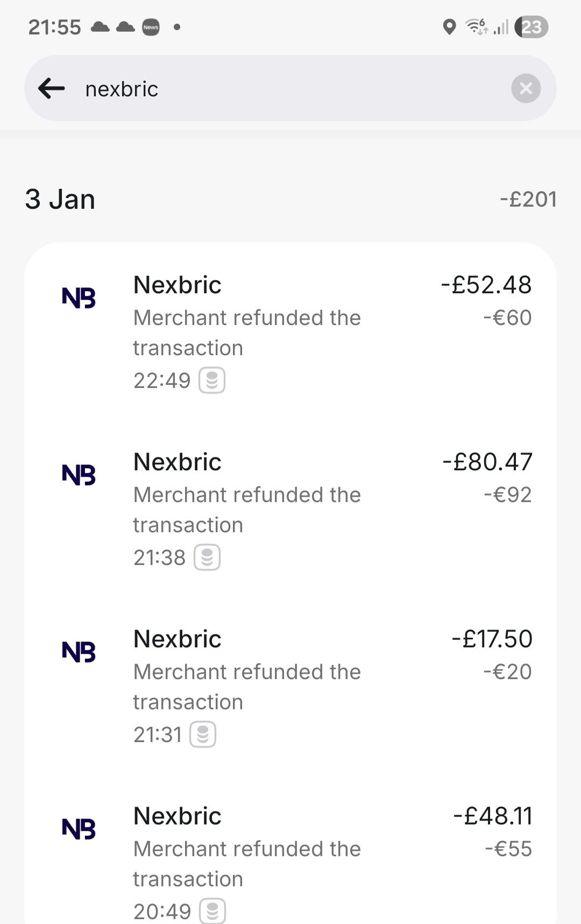The image size is (581, 924).
Task: Tap Nexbric logo of the 21:38 transaction
Action: 79,475
